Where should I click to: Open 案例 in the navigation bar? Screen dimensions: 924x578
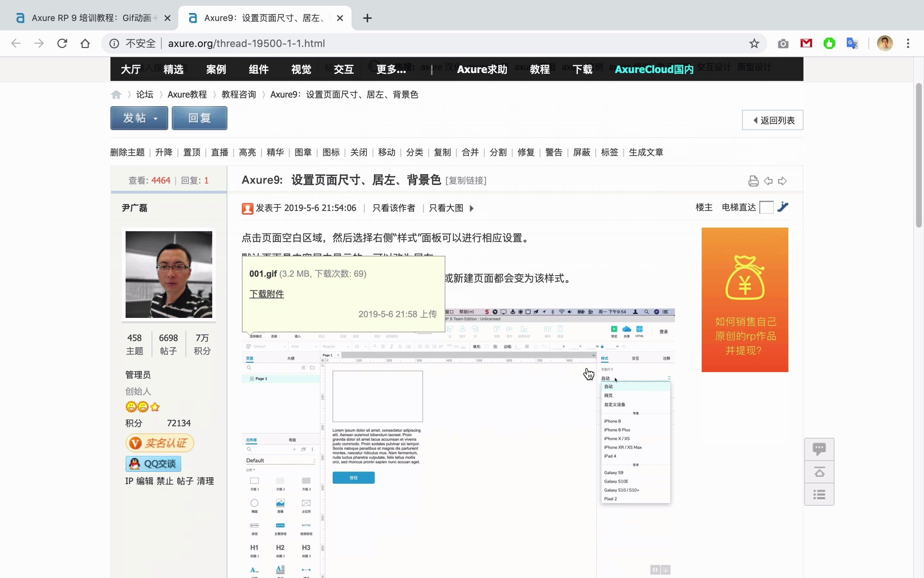click(x=216, y=69)
